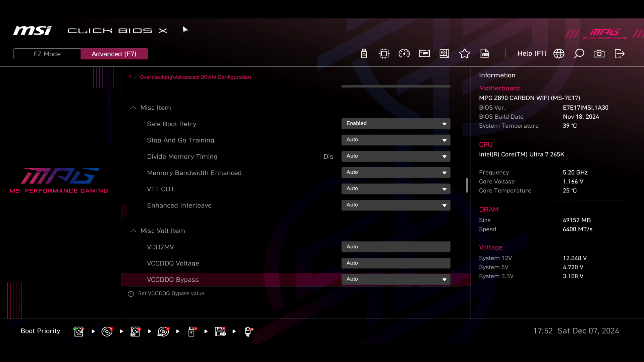
Task: Open the speedometer overclocking gauge icon
Action: click(x=404, y=54)
